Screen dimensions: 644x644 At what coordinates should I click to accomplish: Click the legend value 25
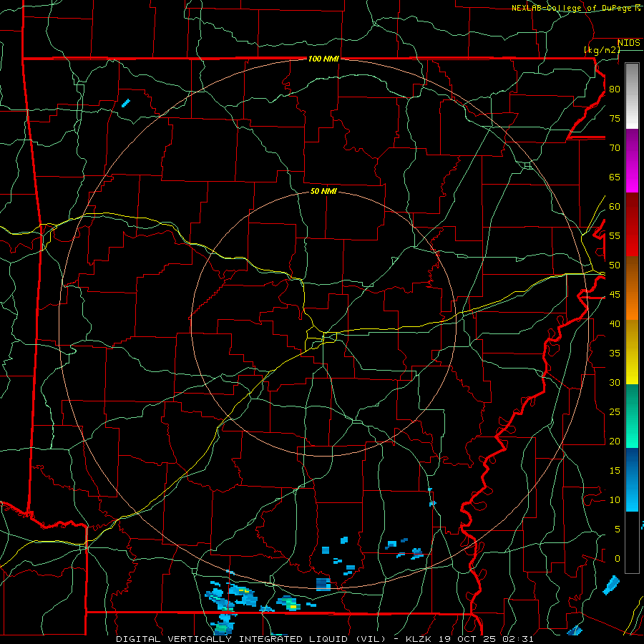(615, 412)
